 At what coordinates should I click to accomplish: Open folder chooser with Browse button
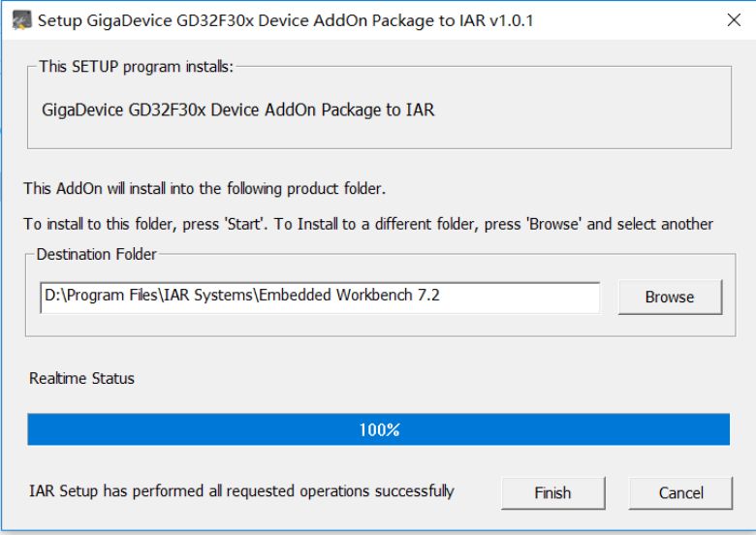click(x=670, y=297)
